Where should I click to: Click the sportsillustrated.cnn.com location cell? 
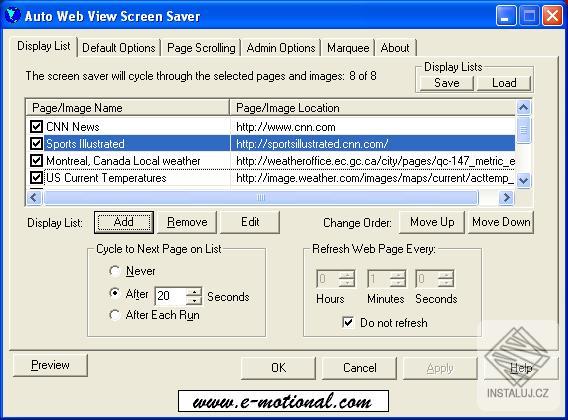click(312, 144)
